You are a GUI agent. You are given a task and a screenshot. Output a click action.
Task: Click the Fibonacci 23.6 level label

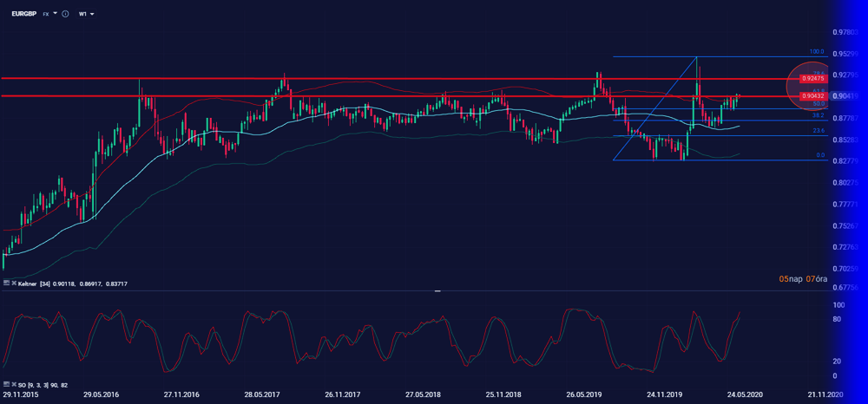817,131
